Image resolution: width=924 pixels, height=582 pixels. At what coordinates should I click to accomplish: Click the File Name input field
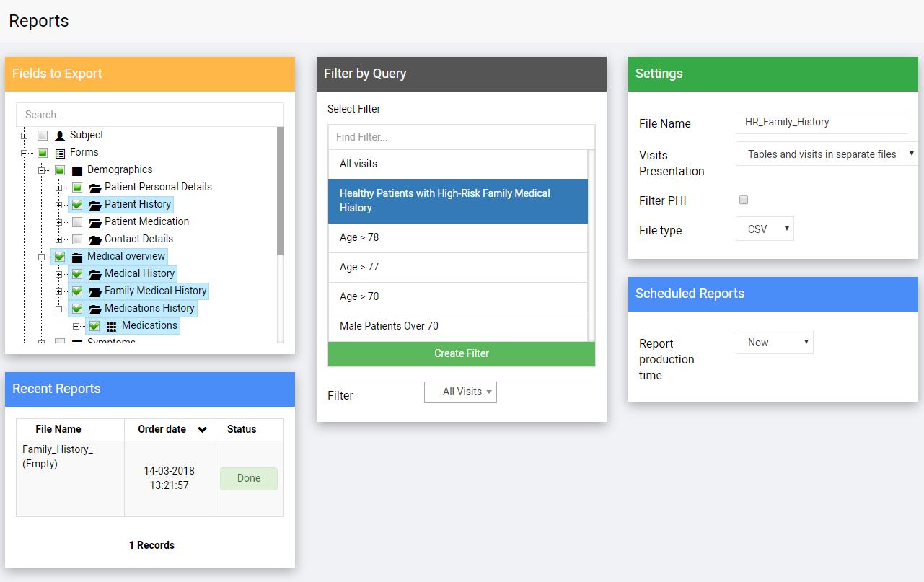pyautogui.click(x=821, y=121)
